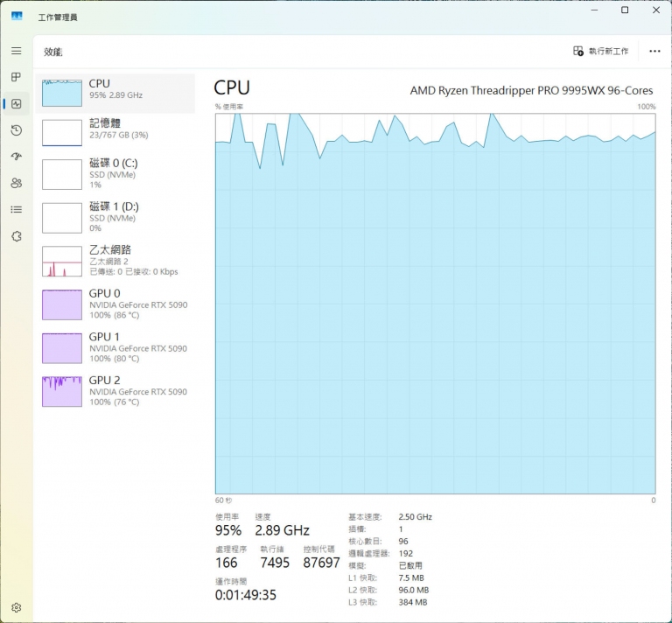The image size is (672, 623).
Task: Select the Performance page icon
Action: coord(16,104)
